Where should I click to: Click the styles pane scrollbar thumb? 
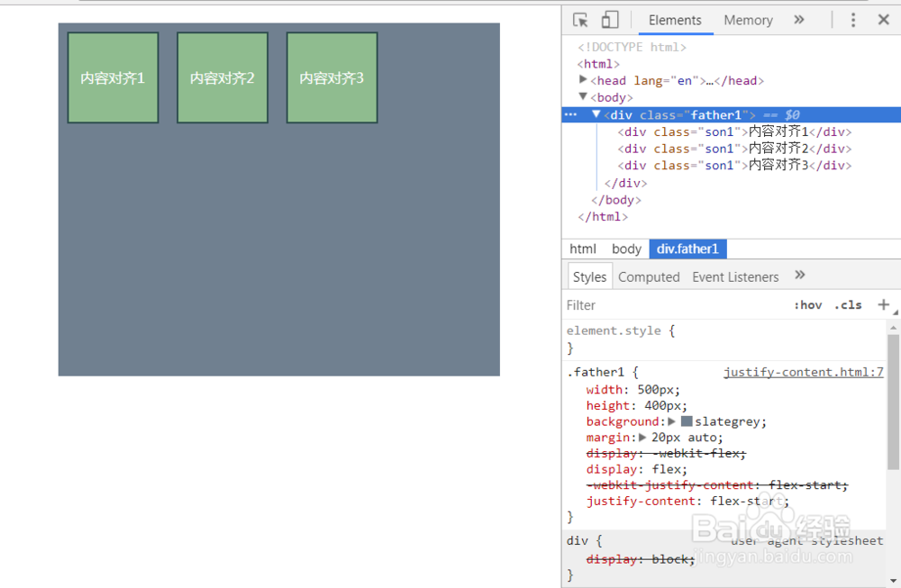point(893,402)
